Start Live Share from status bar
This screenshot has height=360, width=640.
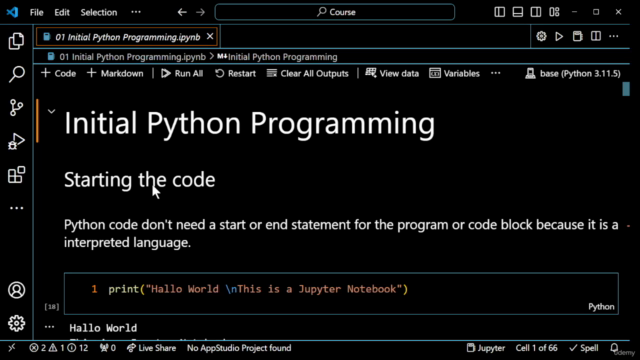(151, 348)
